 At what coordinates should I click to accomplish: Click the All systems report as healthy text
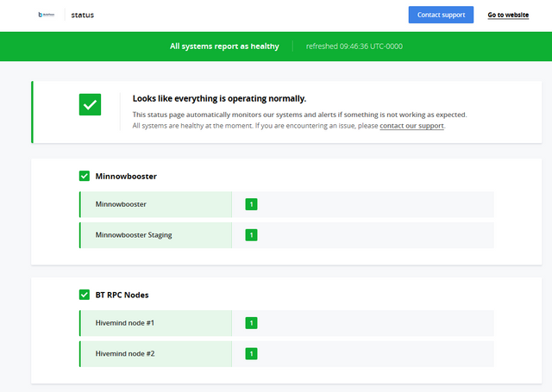224,47
